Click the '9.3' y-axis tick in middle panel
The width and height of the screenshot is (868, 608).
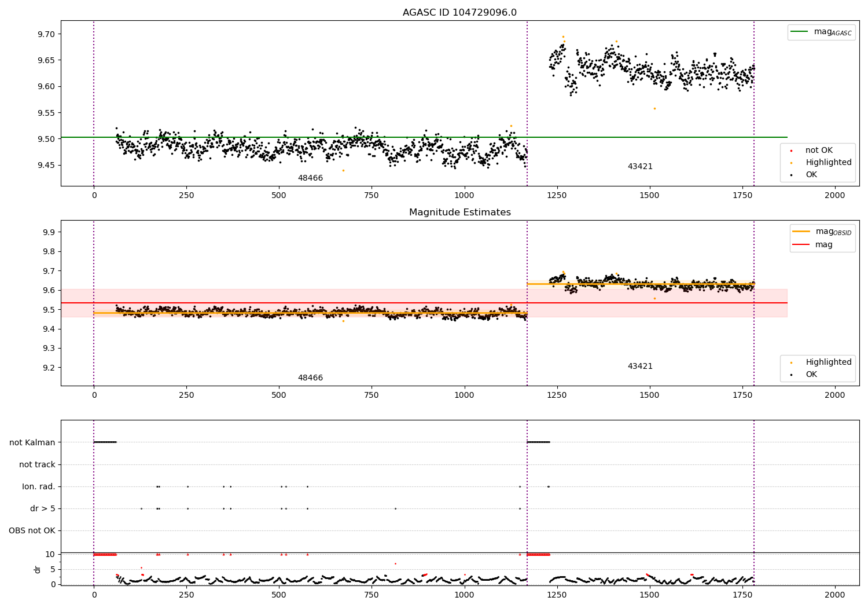coord(49,349)
